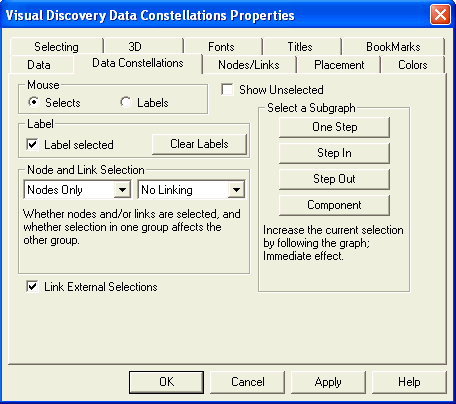Click the Apply button
Image resolution: width=456 pixels, height=404 pixels.
click(x=328, y=382)
